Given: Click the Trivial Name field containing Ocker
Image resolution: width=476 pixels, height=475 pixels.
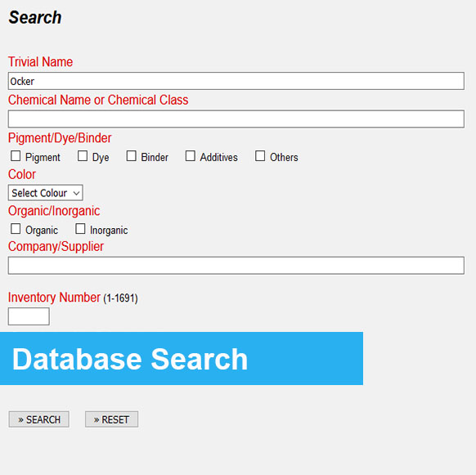Looking at the screenshot, I should tap(236, 81).
